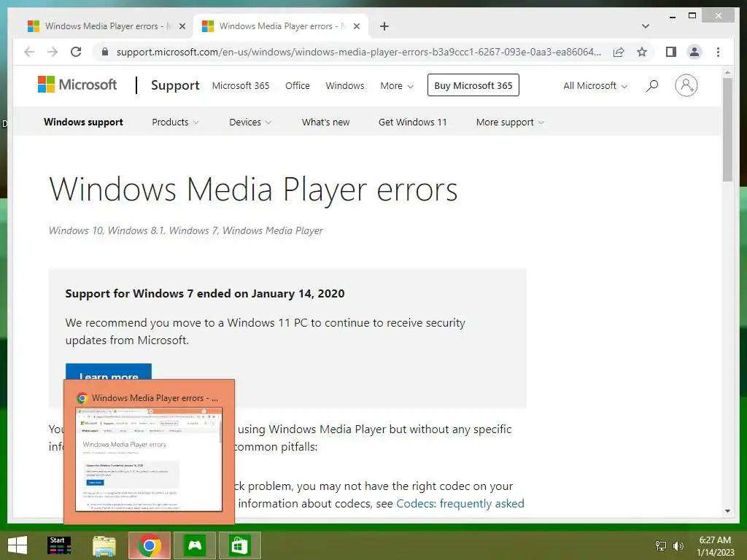Viewport: 747px width, 560px height.
Task: Open Windows support link
Action: click(x=83, y=122)
